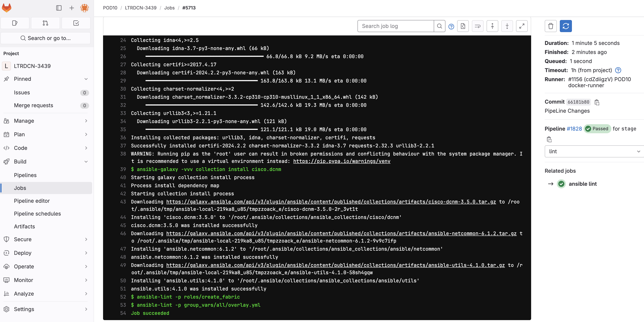Toggle the sidebar collapse icon
The image size is (644, 322).
click(59, 8)
